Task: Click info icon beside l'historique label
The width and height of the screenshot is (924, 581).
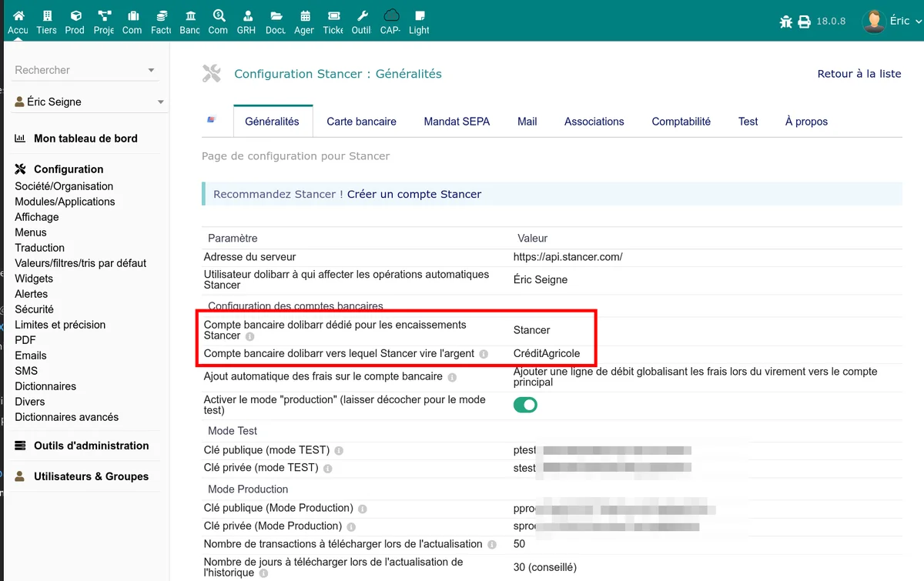Action: [x=263, y=573]
